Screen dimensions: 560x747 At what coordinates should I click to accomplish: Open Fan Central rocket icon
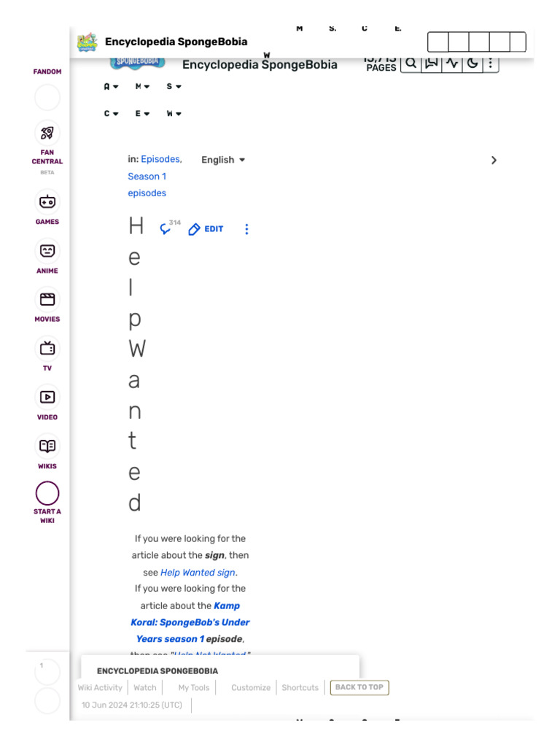pyautogui.click(x=47, y=133)
